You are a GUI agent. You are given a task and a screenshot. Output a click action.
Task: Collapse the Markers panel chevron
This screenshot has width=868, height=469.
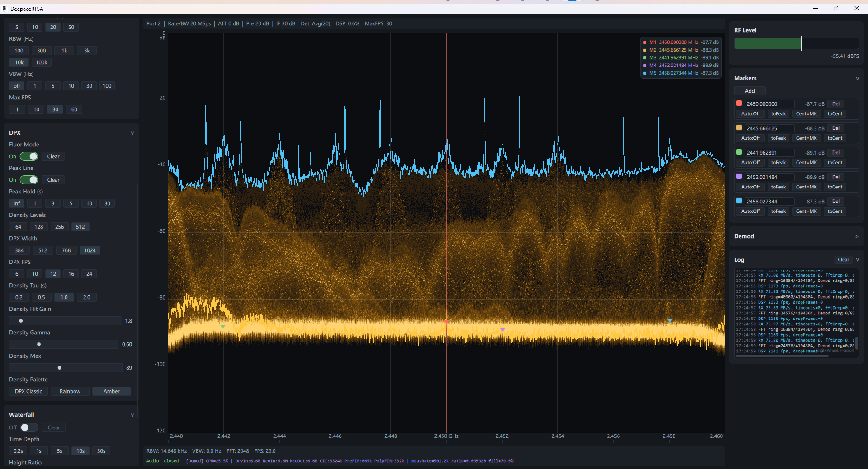(857, 78)
